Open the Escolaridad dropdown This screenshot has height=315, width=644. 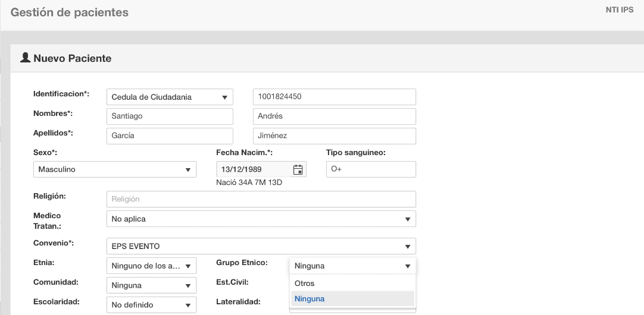151,305
